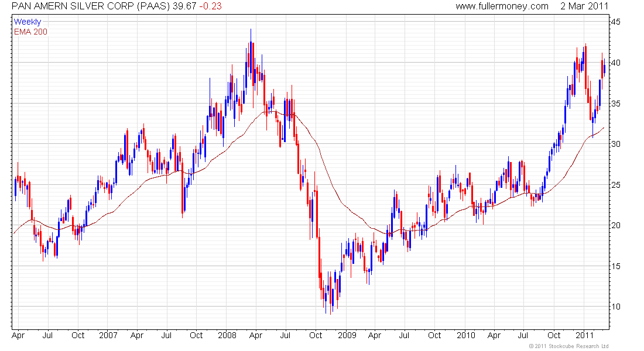The image size is (644, 351).
Task: Click the 35 price axis label
Action: 616,104
